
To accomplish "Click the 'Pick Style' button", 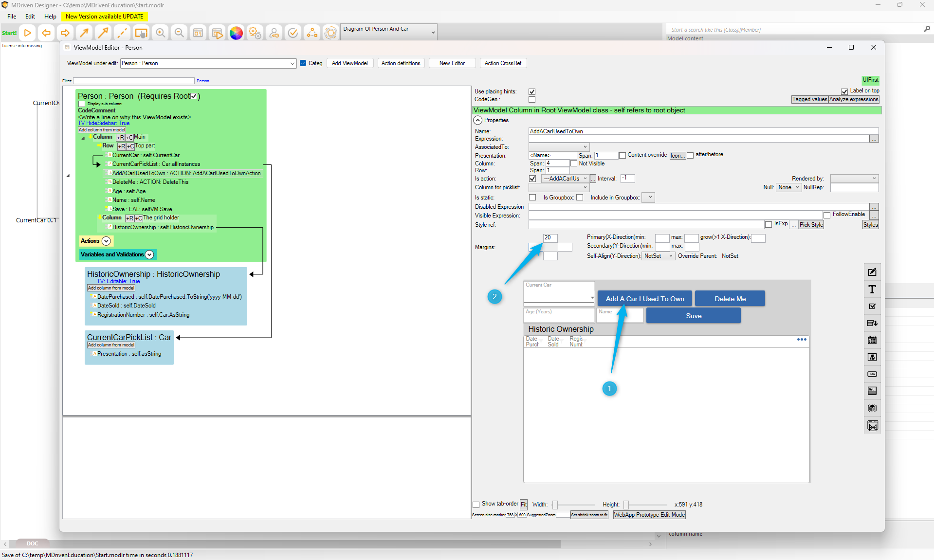I will click(811, 225).
